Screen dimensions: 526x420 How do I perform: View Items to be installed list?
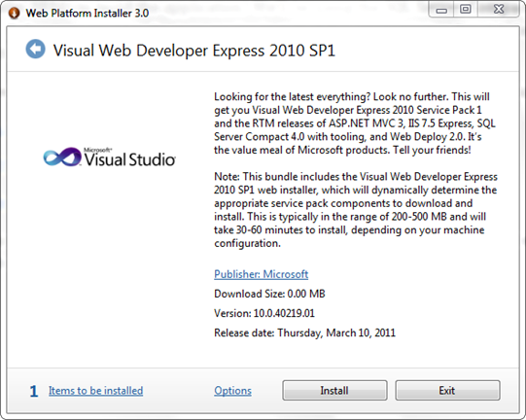pyautogui.click(x=95, y=391)
